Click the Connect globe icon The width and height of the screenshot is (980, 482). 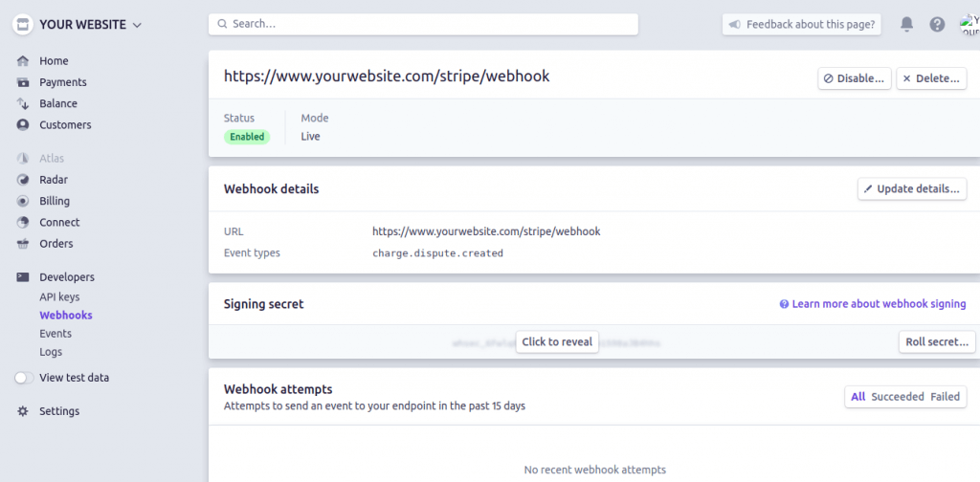click(x=23, y=222)
